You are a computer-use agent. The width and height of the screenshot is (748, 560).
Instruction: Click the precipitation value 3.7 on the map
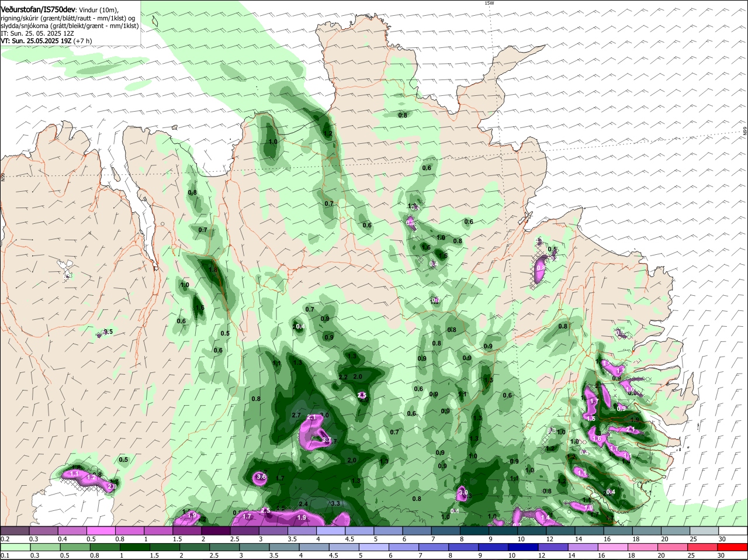pyautogui.click(x=327, y=440)
